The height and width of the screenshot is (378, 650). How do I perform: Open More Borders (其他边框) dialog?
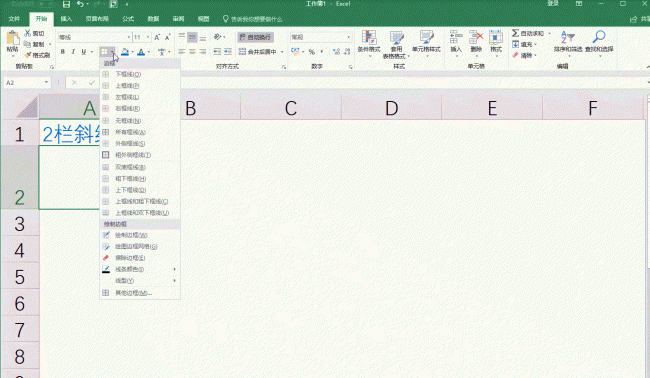tap(140, 293)
